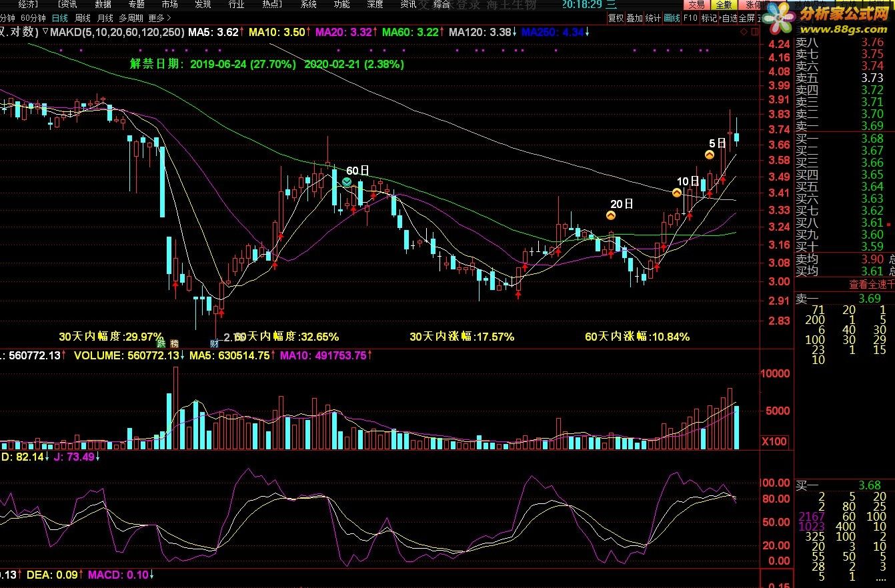The height and width of the screenshot is (588, 895).
Task: Click the 20日 orange marker icon
Action: tap(610, 215)
